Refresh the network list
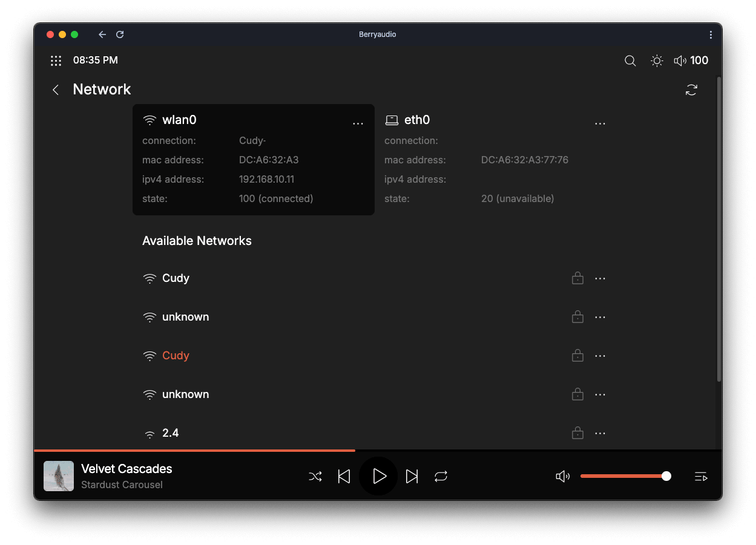 pos(691,90)
